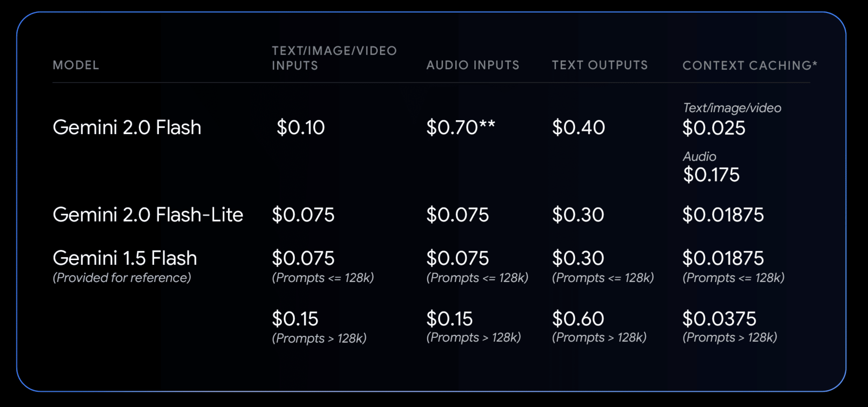
Task: Select the AUDIO INPUTS column header
Action: pyautogui.click(x=473, y=65)
